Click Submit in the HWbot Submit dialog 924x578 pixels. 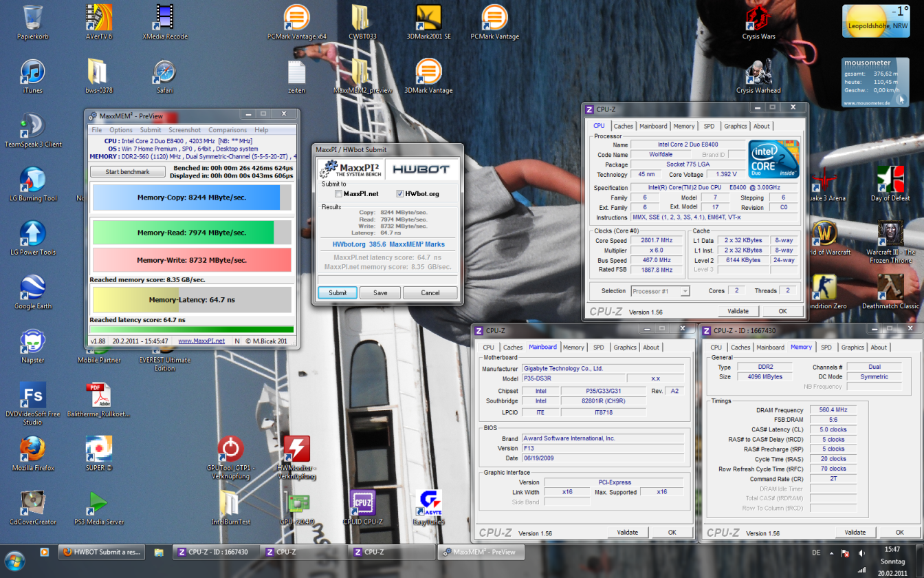pos(338,292)
